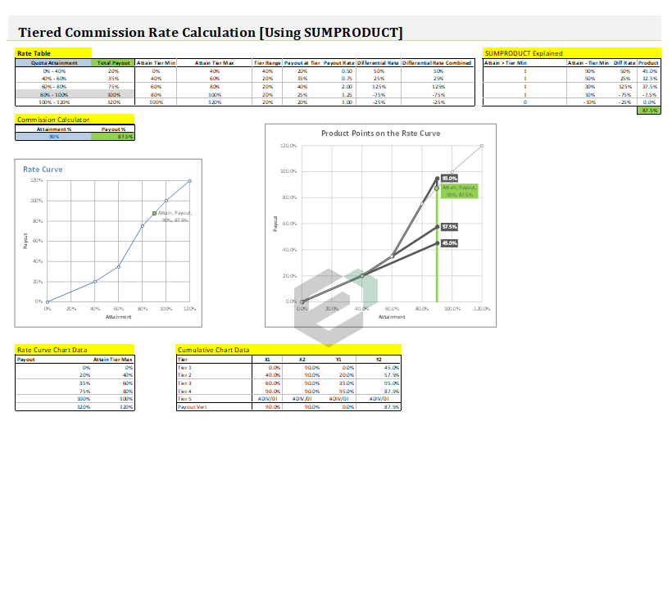Click the Rate Curve Chart Data header
The height and width of the screenshot is (616, 672).
[52, 350]
